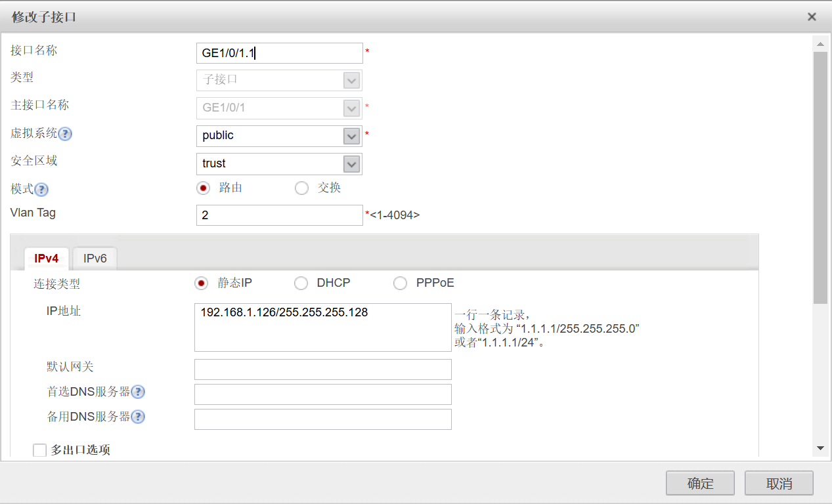This screenshot has width=832, height=504.
Task: Open the help icon beside 虚拟系统
Action: click(x=65, y=134)
